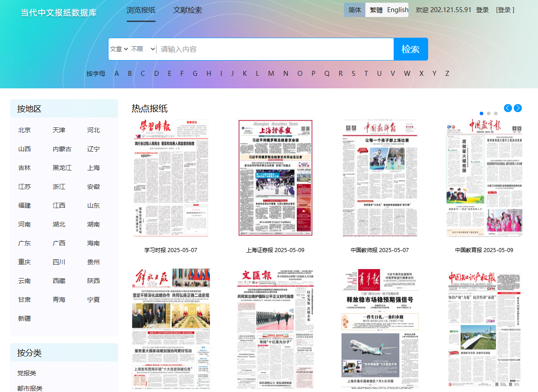Focus the 请输入内容 search input
Screen dimensions: 538x392
275,49
